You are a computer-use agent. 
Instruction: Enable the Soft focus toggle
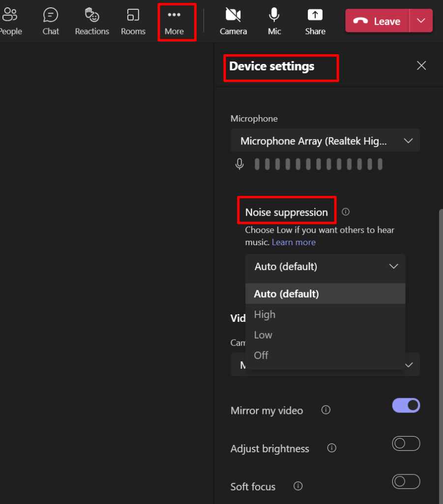pyautogui.click(x=406, y=481)
